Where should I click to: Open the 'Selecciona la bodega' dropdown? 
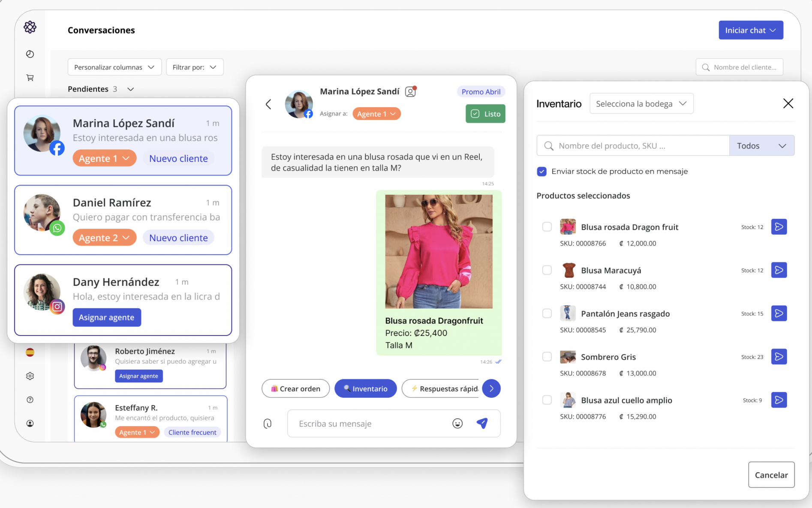pos(641,103)
